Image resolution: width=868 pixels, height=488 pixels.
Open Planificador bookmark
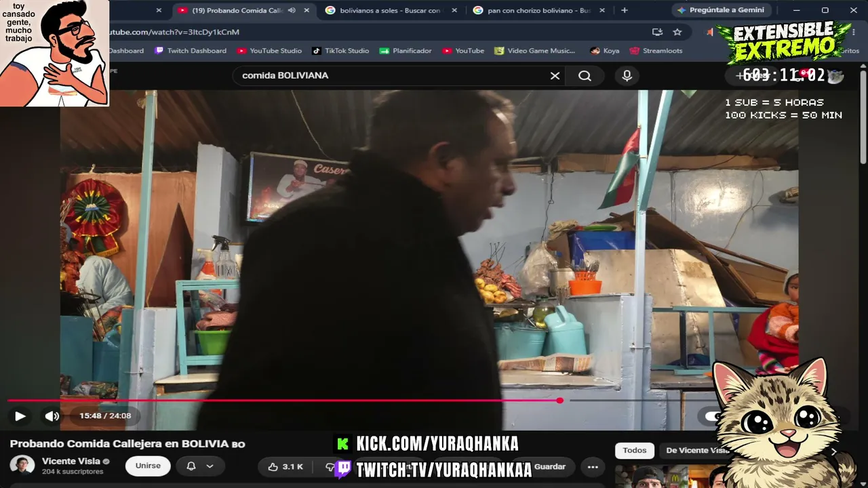(406, 51)
